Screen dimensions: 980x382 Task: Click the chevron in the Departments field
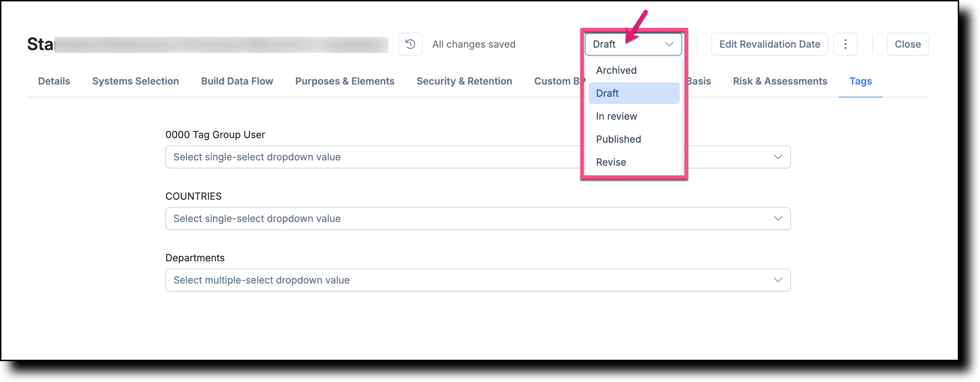click(x=778, y=280)
